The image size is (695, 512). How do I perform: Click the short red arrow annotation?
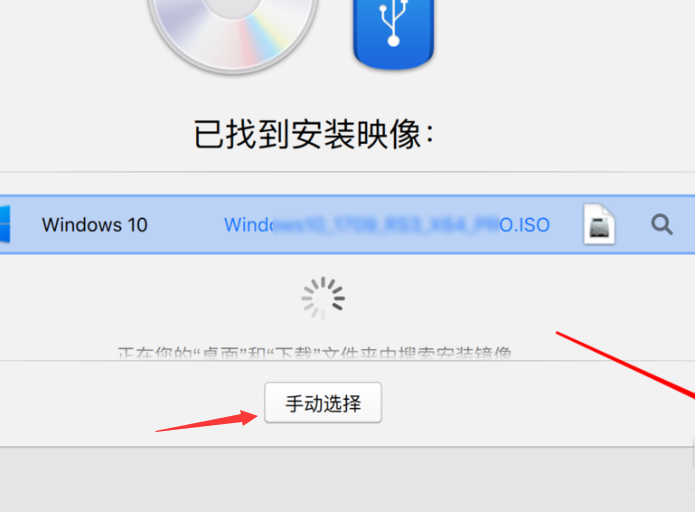point(207,421)
